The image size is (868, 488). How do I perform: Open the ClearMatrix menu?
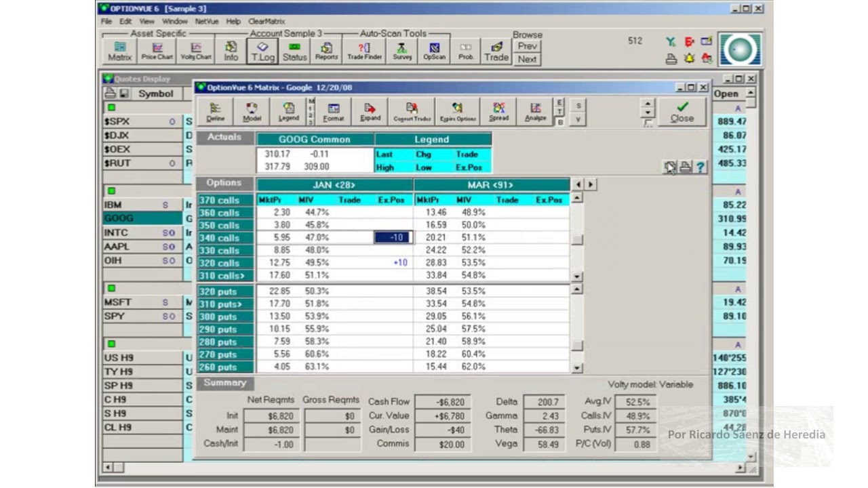(265, 22)
